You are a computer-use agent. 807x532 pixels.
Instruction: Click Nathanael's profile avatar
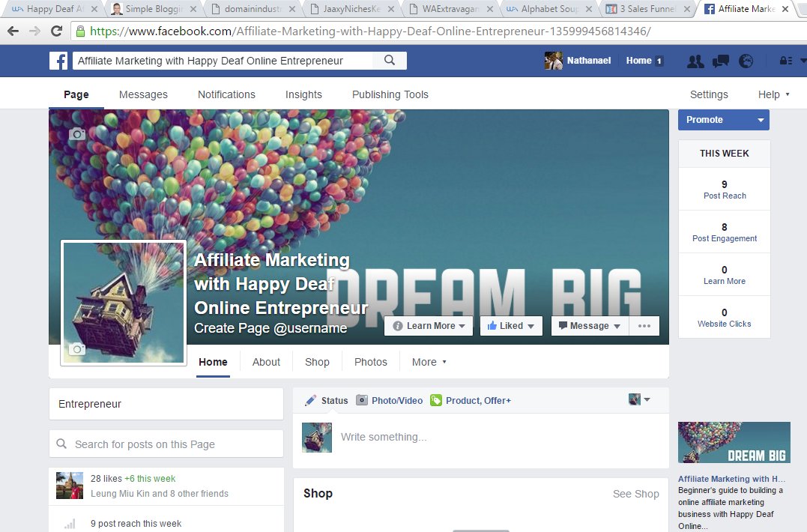(x=553, y=61)
